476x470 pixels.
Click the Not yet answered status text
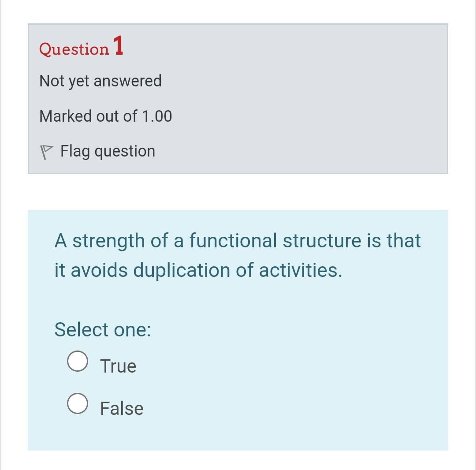tap(100, 81)
